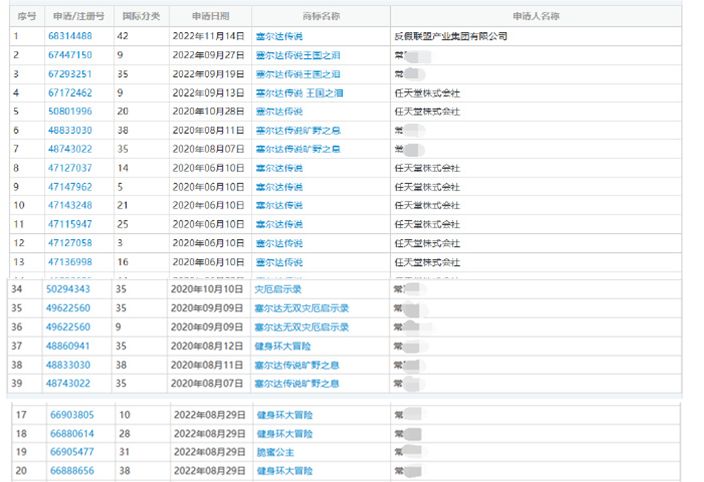
Task: Open registration number 47127037
Action: 70,168
